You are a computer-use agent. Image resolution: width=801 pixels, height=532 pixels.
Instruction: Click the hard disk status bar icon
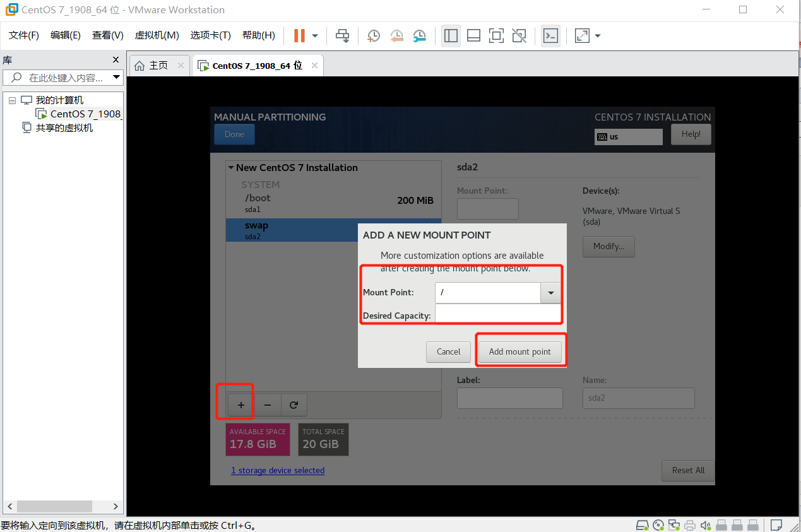point(643,525)
